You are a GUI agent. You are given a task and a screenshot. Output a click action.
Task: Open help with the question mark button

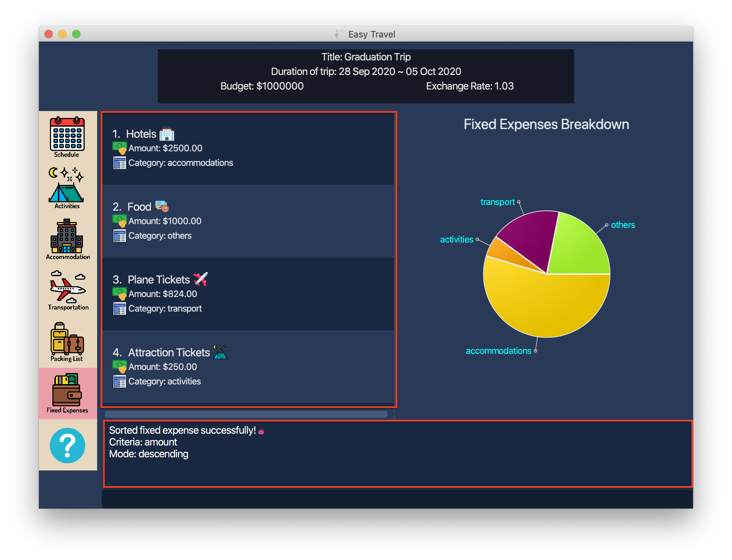coord(67,445)
